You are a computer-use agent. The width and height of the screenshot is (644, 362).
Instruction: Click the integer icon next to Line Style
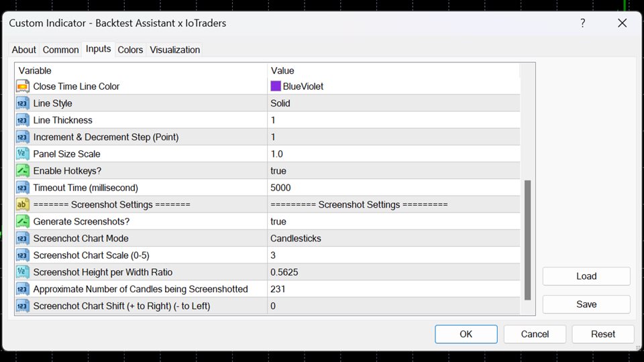coord(23,103)
